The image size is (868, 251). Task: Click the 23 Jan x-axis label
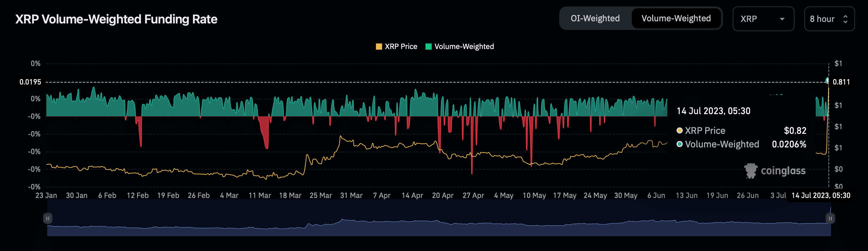coord(46,195)
